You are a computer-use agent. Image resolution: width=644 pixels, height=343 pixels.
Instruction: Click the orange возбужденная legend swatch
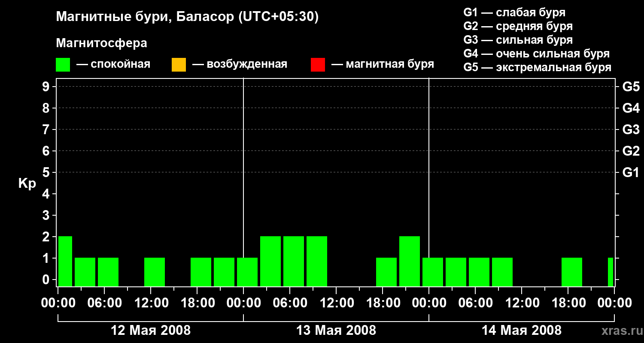[x=179, y=65]
